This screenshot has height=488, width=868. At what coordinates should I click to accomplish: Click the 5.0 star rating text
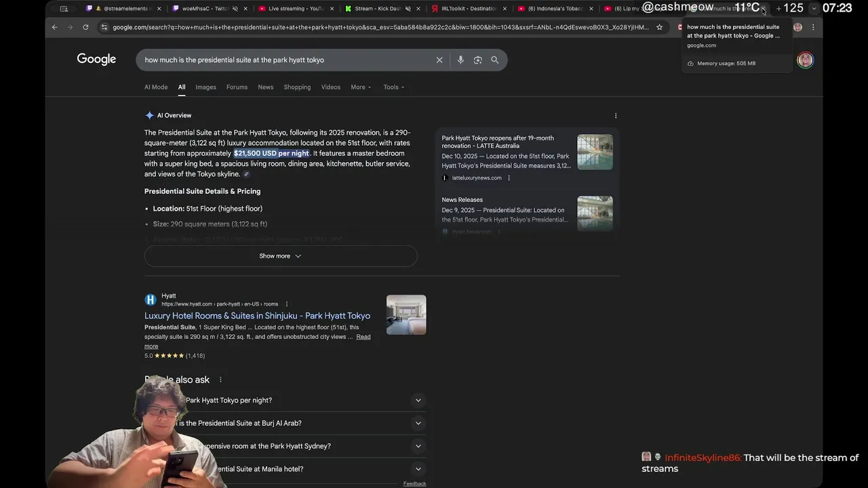pyautogui.click(x=149, y=356)
